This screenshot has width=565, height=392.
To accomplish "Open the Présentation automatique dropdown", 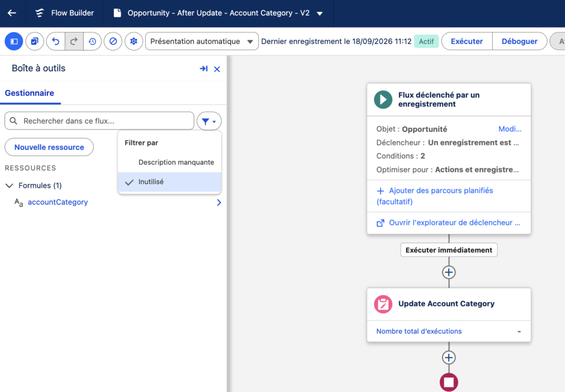I will [202, 41].
